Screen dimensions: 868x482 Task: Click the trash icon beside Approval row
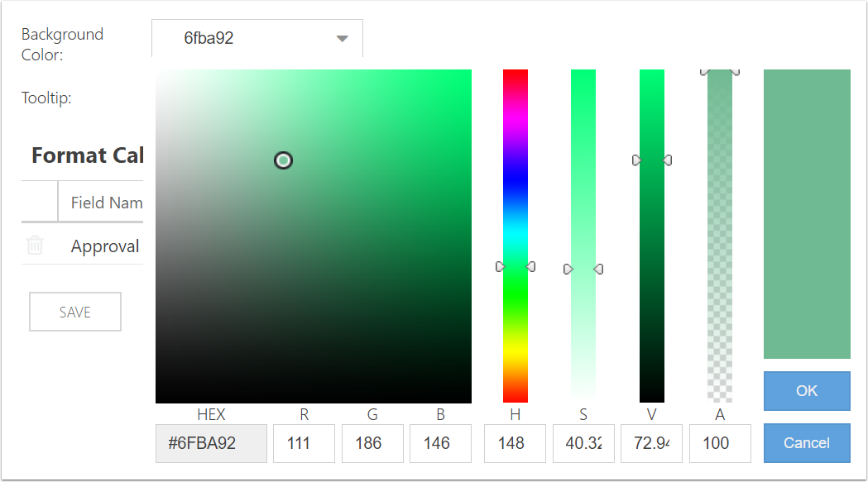click(x=35, y=246)
